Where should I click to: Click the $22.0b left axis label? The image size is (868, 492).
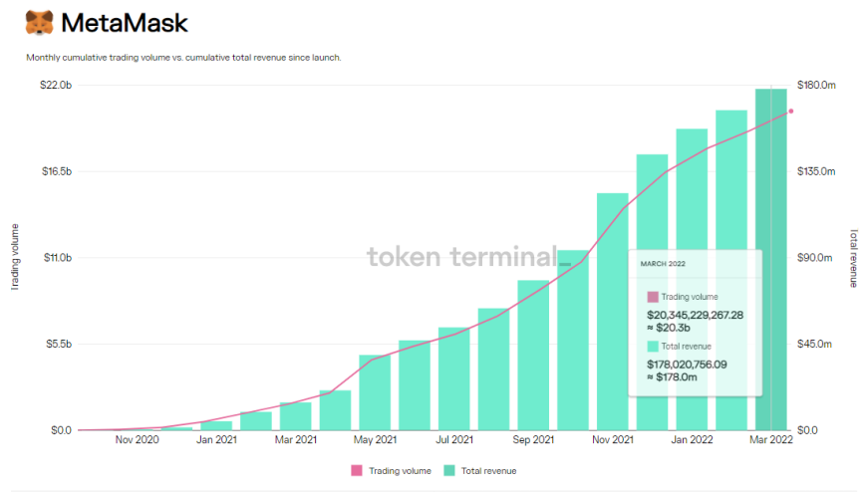tap(56, 86)
